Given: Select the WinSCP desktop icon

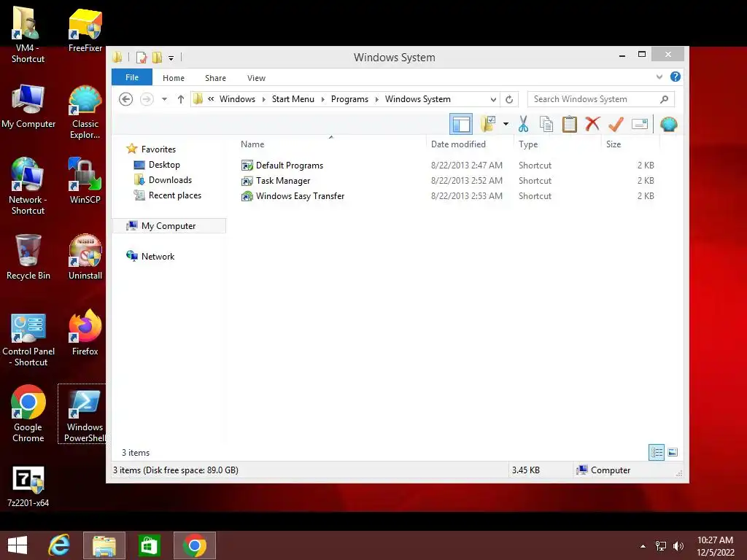Looking at the screenshot, I should 85,181.
